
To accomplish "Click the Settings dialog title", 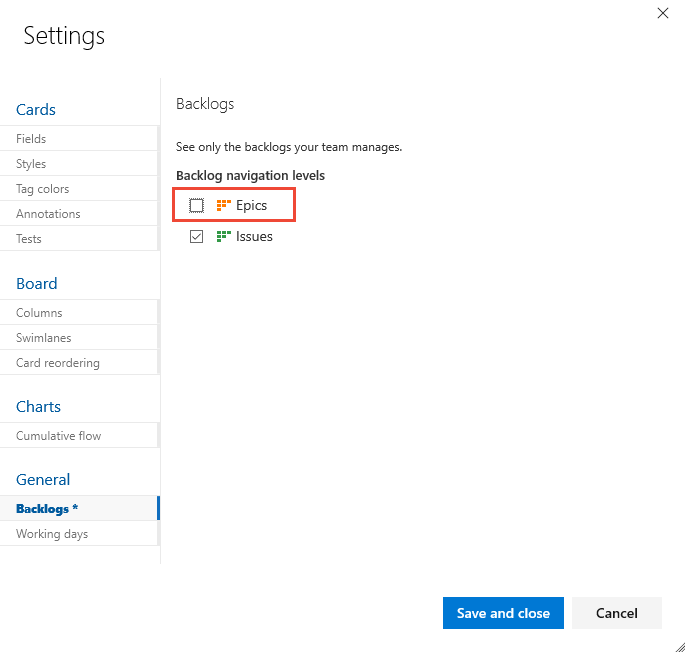I will pos(64,36).
